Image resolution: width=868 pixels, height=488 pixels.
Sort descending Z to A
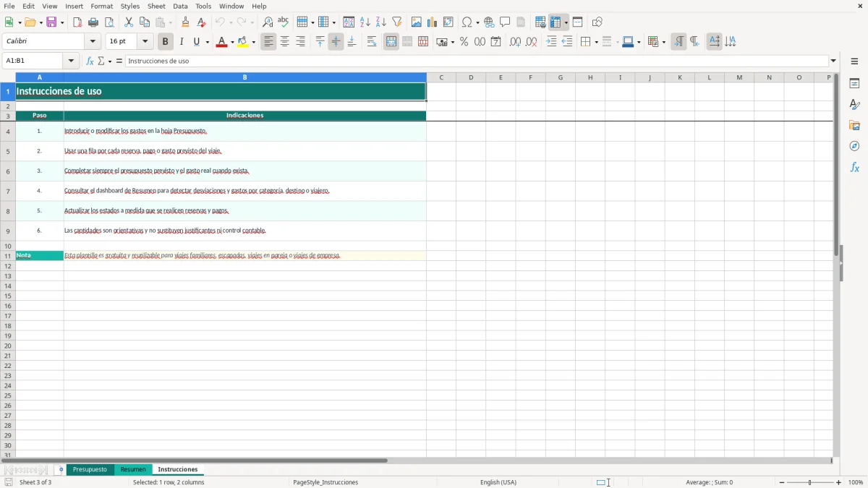(x=381, y=22)
